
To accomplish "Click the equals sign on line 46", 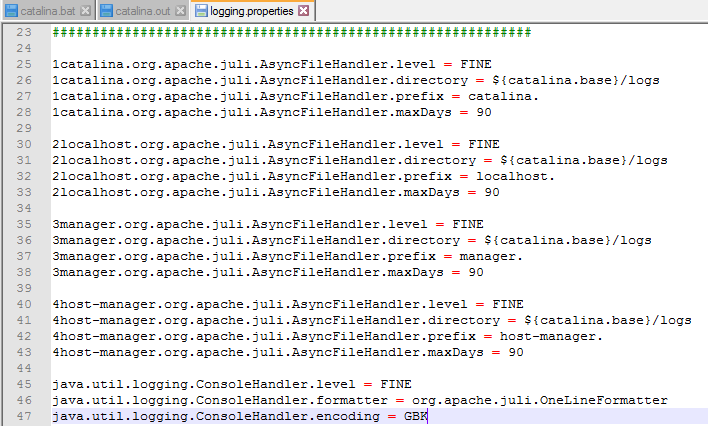I will click(400, 401).
